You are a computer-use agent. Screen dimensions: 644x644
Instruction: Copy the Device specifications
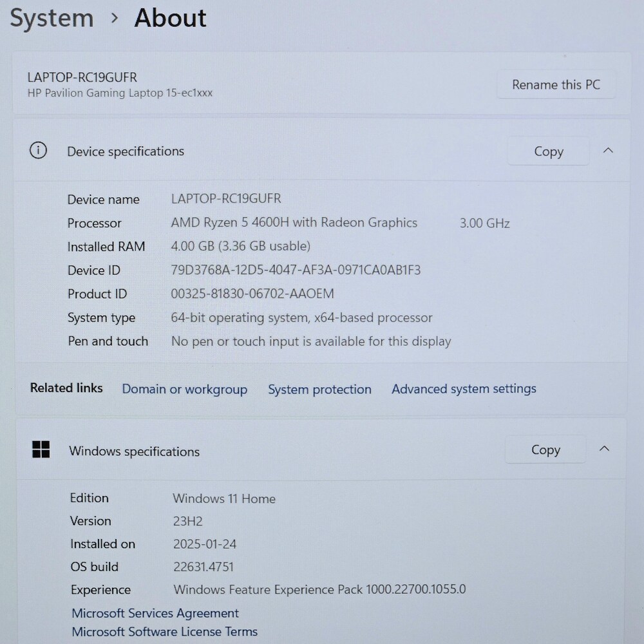(548, 151)
